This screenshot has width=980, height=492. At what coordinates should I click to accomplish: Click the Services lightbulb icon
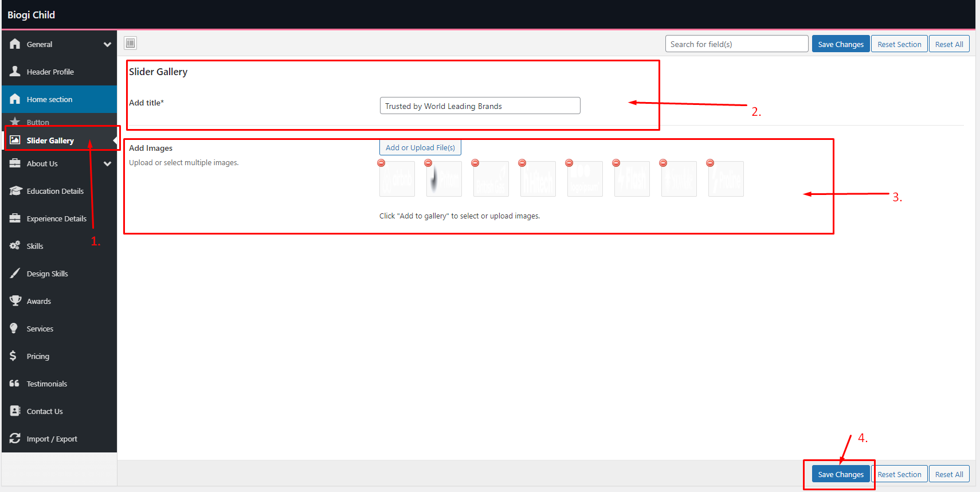click(14, 329)
